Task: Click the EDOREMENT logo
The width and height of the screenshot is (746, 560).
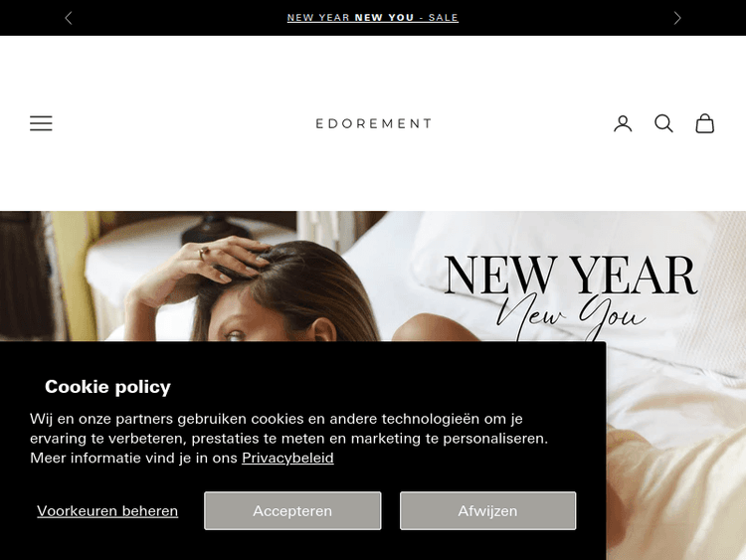Action: (373, 123)
